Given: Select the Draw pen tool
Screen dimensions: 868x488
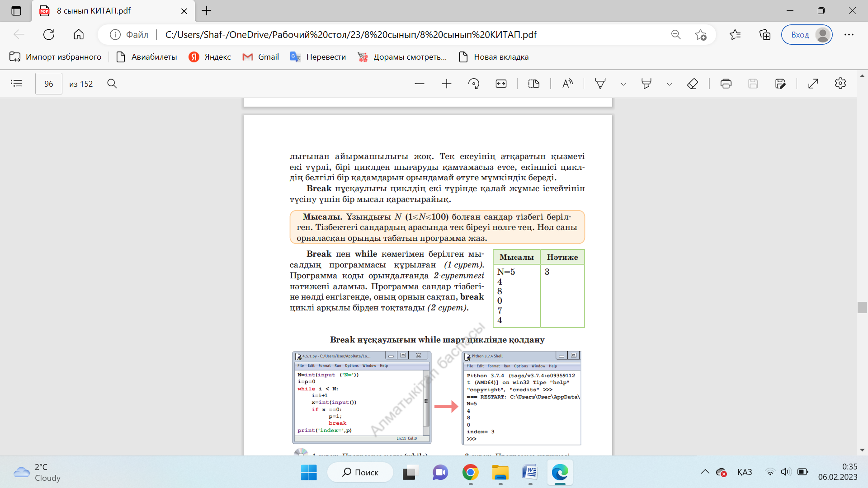Looking at the screenshot, I should 600,84.
